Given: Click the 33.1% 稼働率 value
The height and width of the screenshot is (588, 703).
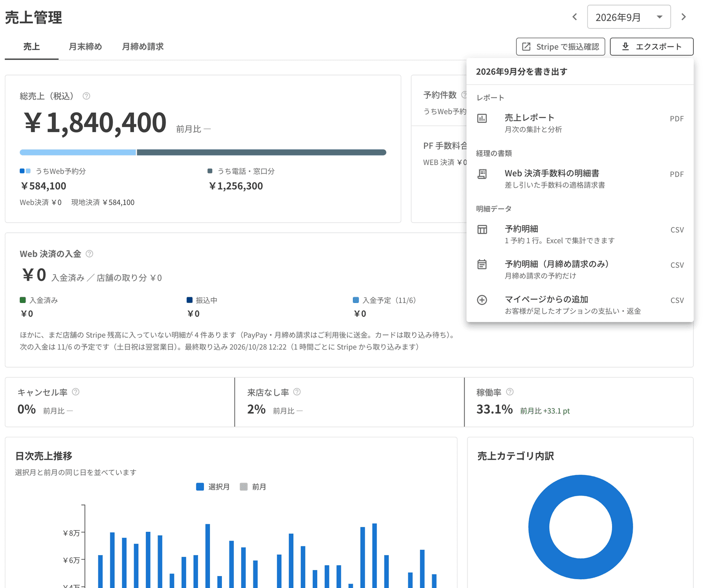Looking at the screenshot, I should click(494, 409).
